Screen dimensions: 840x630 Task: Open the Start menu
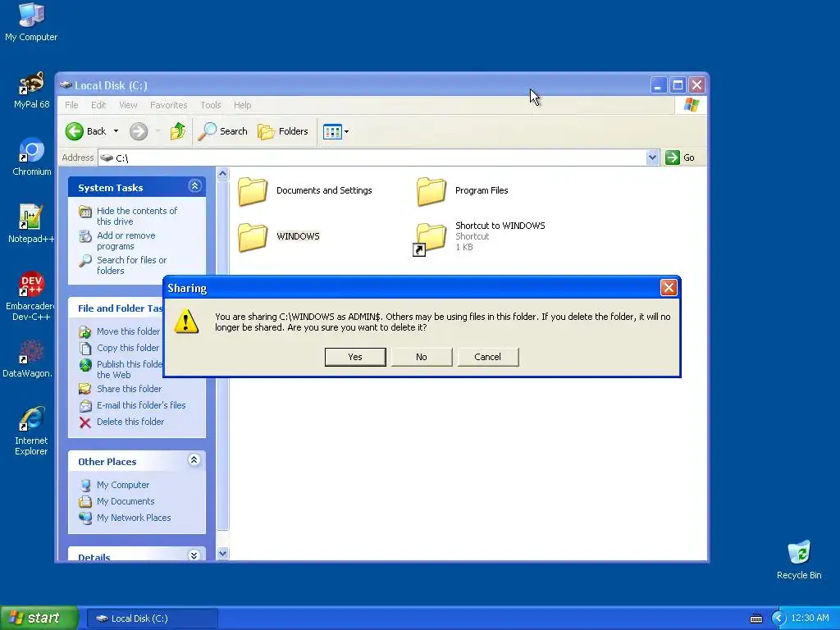[x=39, y=618]
